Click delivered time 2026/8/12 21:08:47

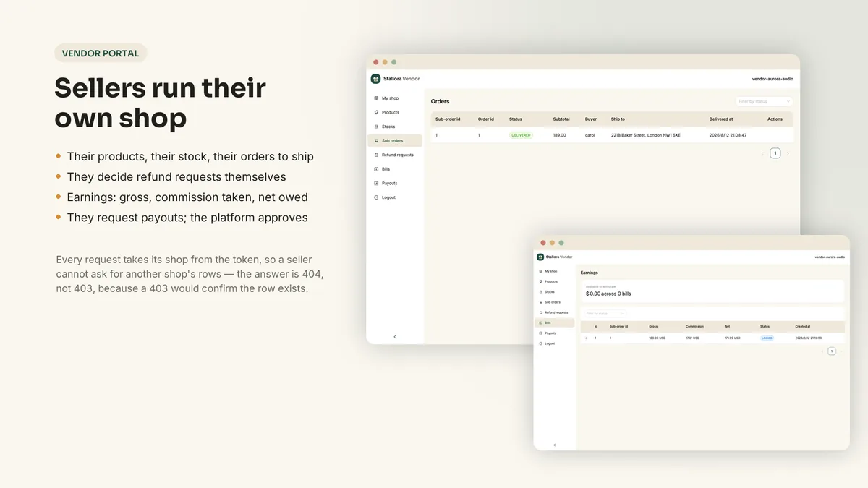pos(728,135)
